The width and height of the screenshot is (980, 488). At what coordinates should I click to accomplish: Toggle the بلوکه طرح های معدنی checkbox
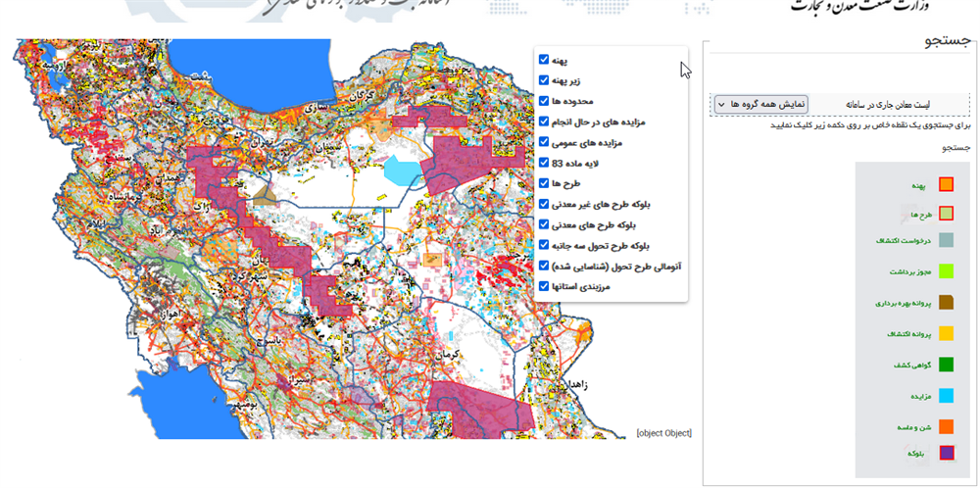[x=543, y=224]
